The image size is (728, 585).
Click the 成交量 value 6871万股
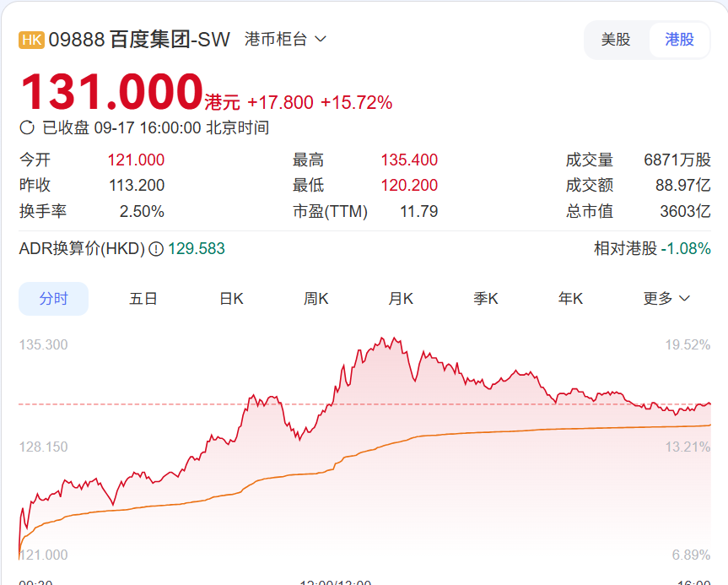(677, 160)
